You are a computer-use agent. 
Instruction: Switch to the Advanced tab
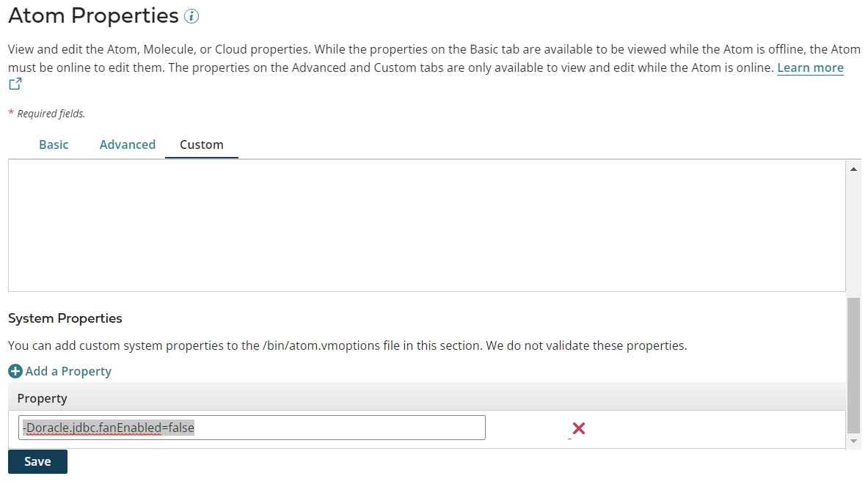pos(127,144)
